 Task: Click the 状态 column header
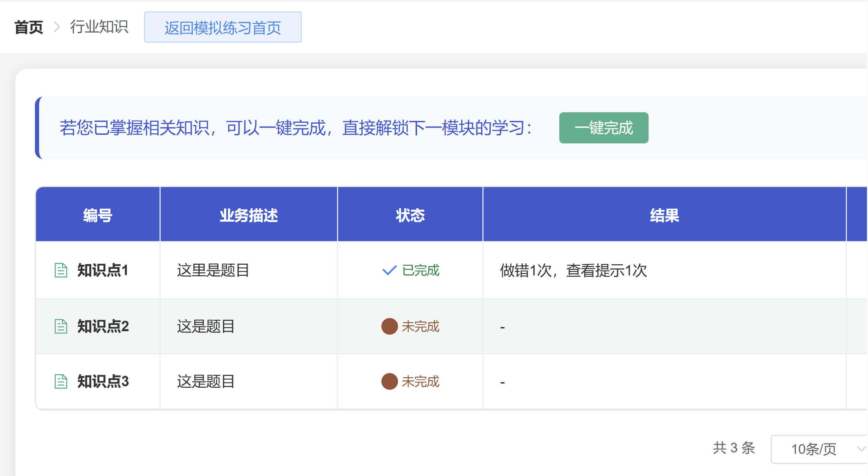410,215
